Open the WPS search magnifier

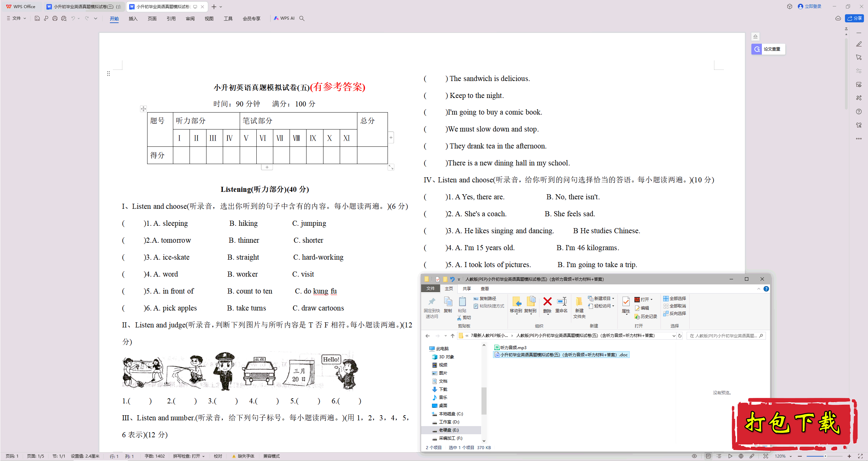click(x=302, y=18)
